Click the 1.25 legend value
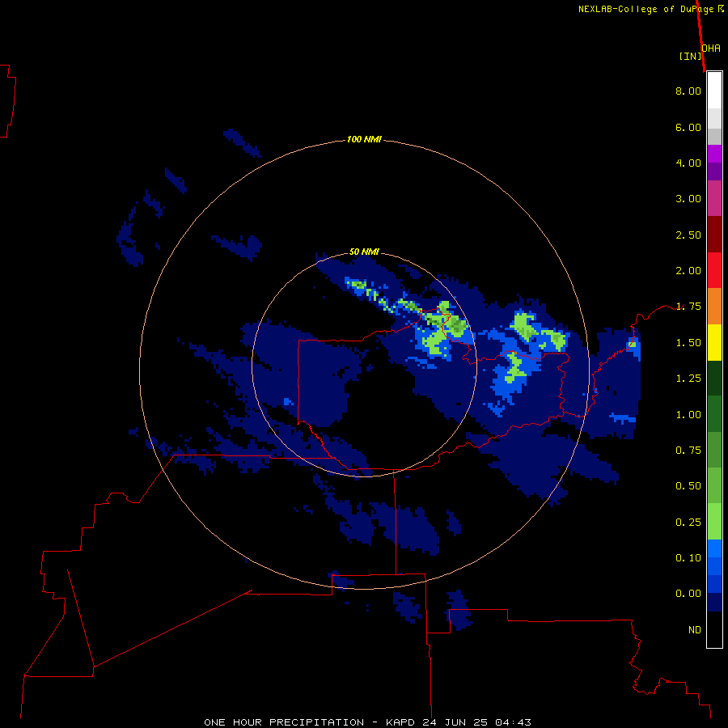 [x=688, y=379]
